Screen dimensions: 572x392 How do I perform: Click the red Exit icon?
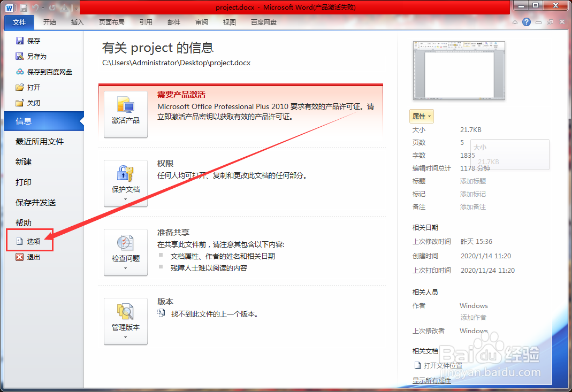click(20, 257)
